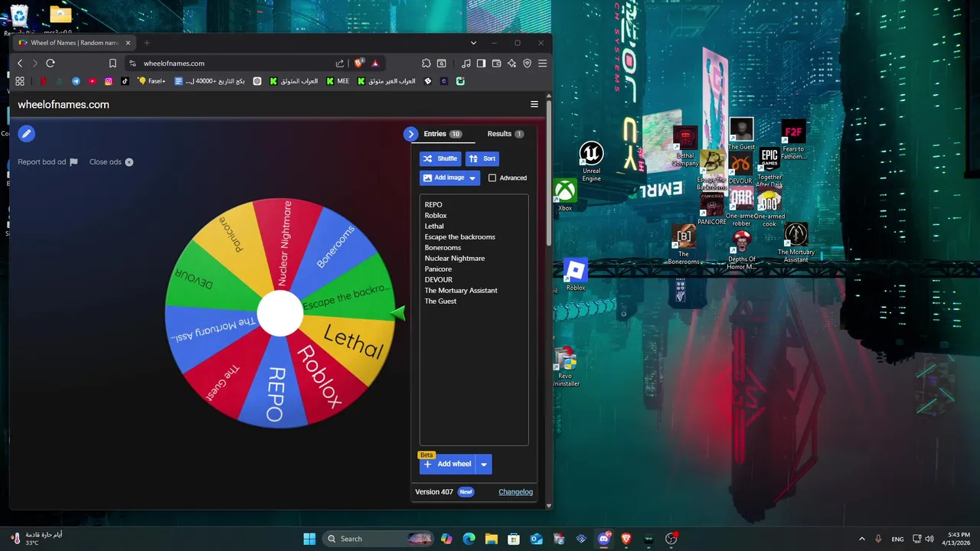Open Discord from the taskbar
This screenshot has width=980, height=551.
coord(604,539)
